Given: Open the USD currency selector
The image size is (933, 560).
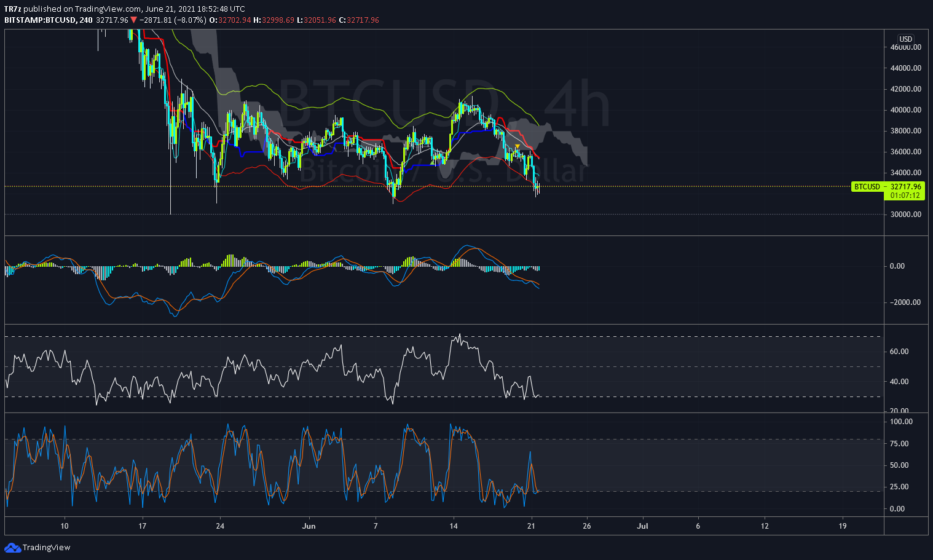Looking at the screenshot, I should tap(906, 39).
